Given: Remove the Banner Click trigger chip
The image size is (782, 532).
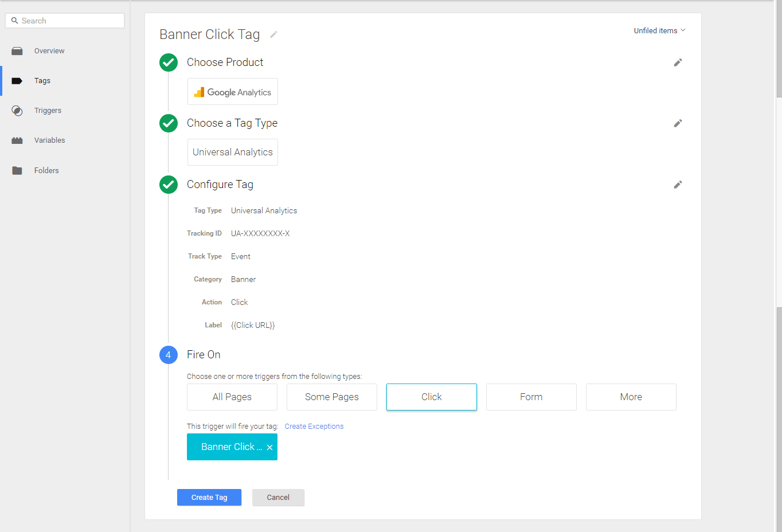Looking at the screenshot, I should pyautogui.click(x=270, y=447).
